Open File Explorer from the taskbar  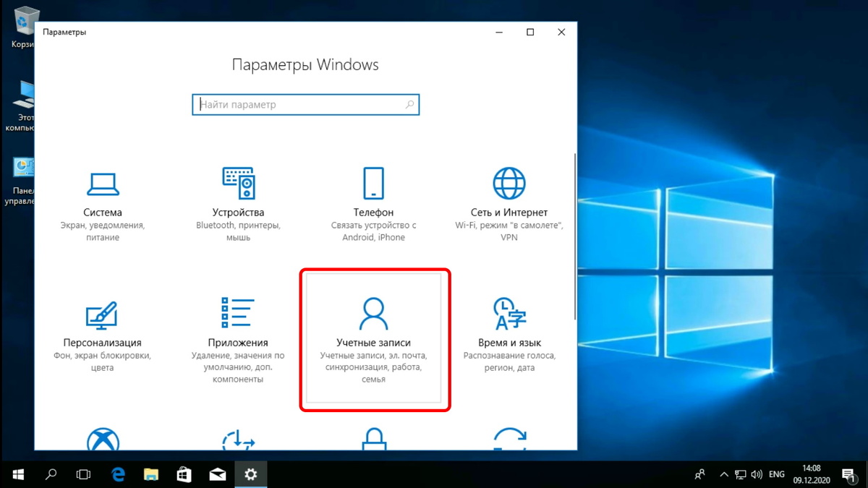click(151, 474)
